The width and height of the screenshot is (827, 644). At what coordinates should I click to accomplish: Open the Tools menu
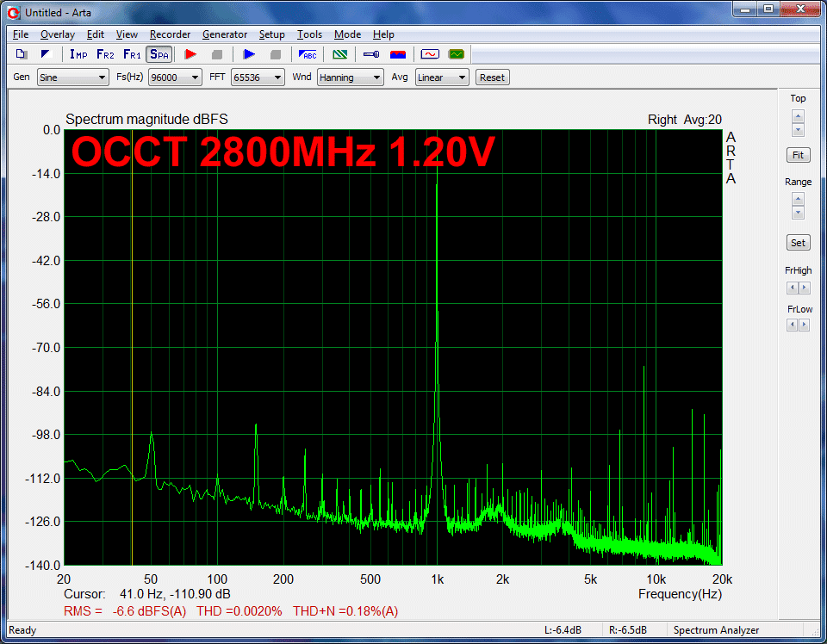(x=309, y=34)
